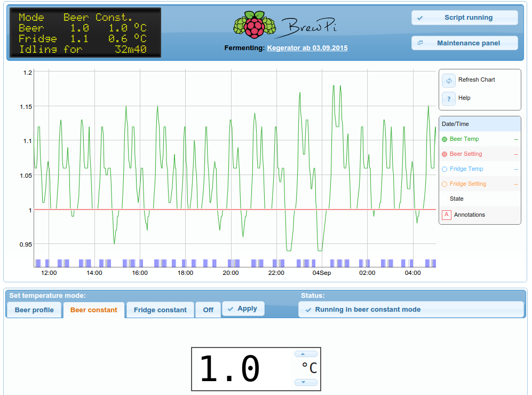Open the chart Help question mark icon
The image size is (532, 395).
449,99
